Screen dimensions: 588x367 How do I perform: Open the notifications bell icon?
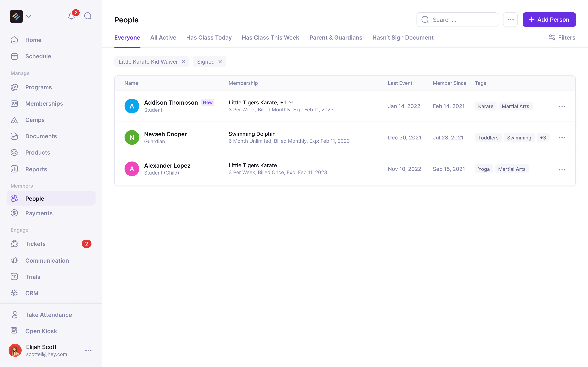point(71,16)
